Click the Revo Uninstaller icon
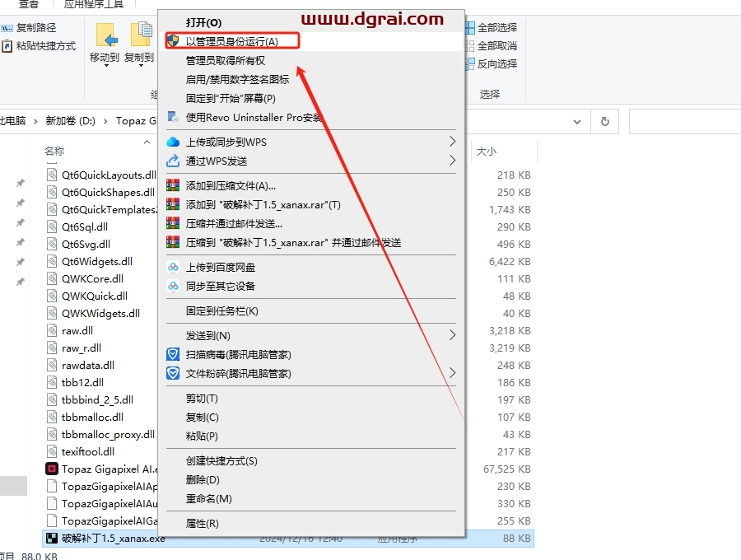The height and width of the screenshot is (560, 741). (x=173, y=117)
